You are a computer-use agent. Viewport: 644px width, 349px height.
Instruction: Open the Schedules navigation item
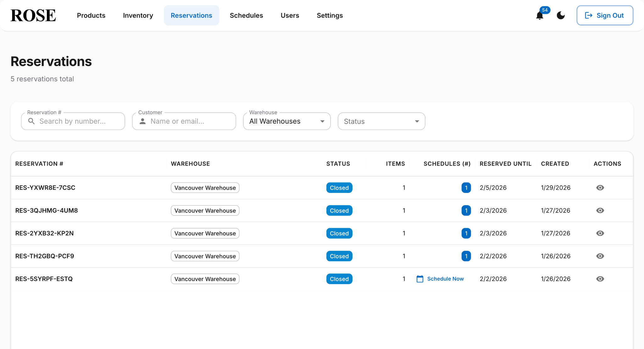click(246, 15)
